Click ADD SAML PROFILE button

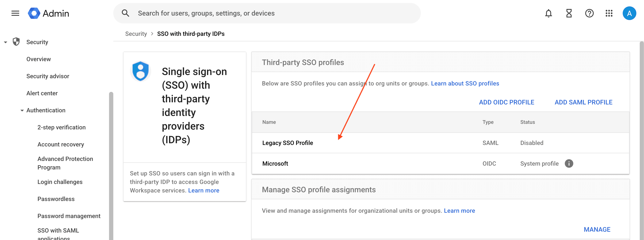click(584, 102)
